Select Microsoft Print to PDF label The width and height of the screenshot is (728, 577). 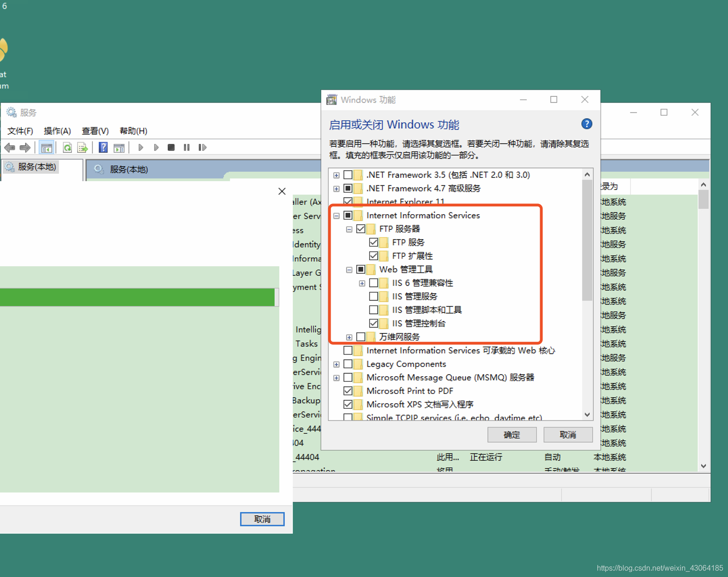tap(410, 391)
